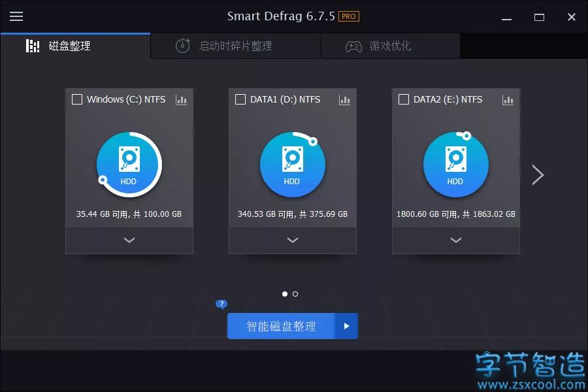Check the DATA2 (E:) NTFS checkbox

(x=404, y=99)
